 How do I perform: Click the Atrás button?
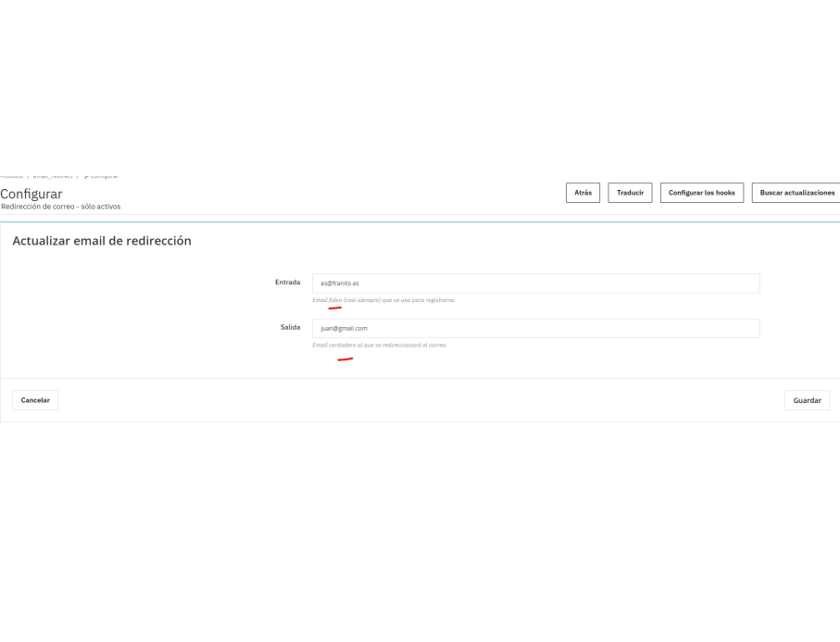click(x=583, y=193)
